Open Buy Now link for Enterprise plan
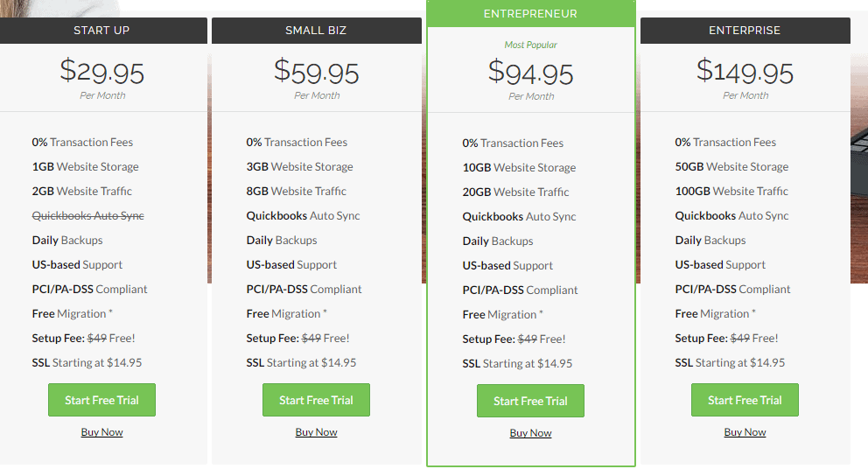The height and width of the screenshot is (469, 868). 745,432
